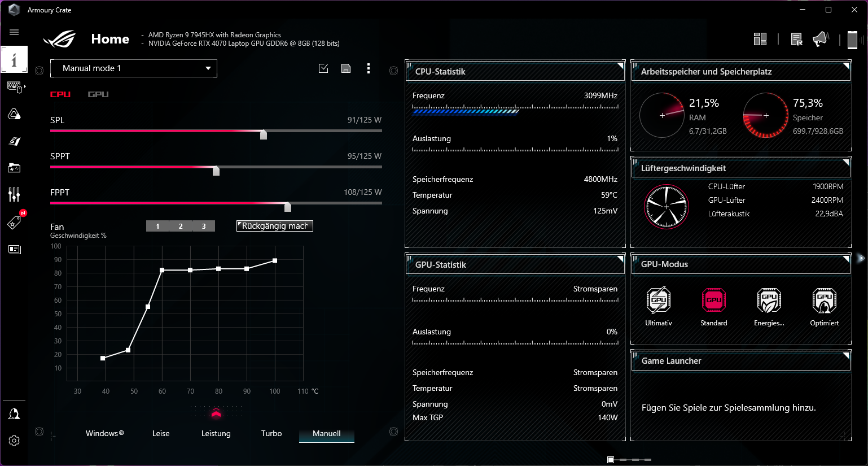Click the Max TGP 140W value
The width and height of the screenshot is (868, 466).
[x=608, y=417]
